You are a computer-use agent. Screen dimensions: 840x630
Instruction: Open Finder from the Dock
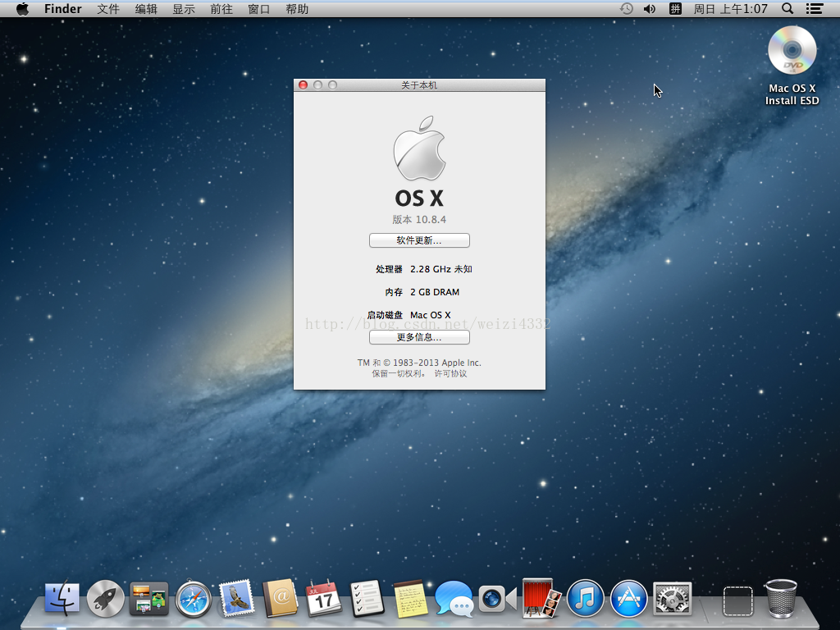62,598
